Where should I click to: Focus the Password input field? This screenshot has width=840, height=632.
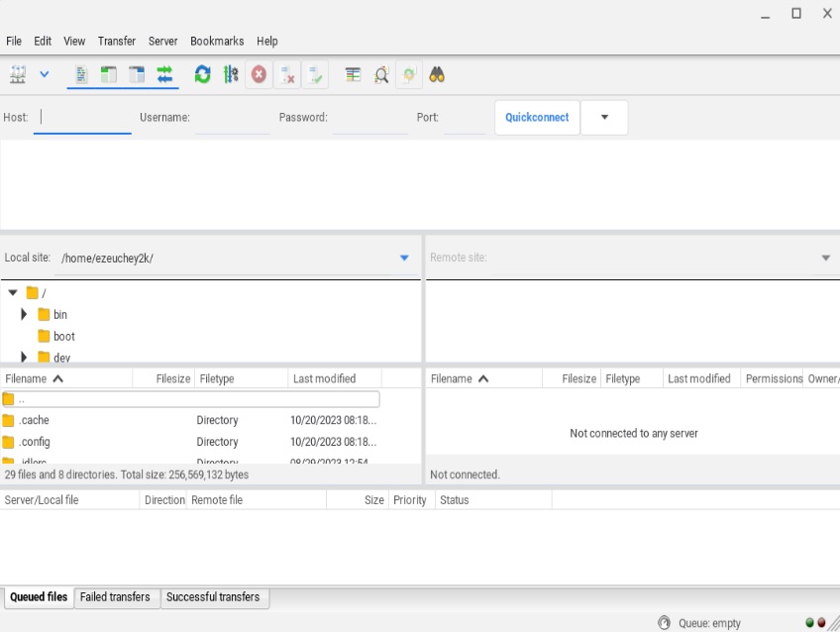point(370,117)
